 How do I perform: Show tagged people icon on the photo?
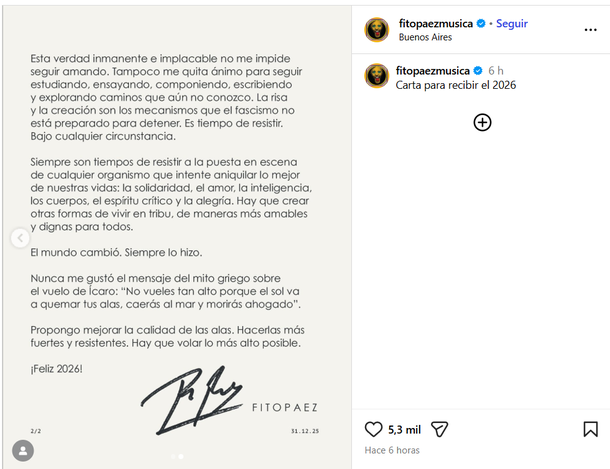(22, 452)
